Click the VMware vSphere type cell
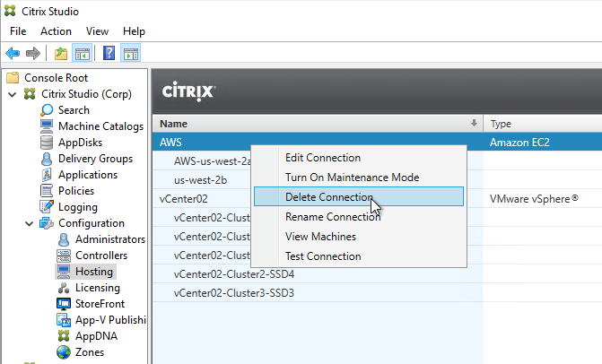This screenshot has width=602, height=364. pyautogui.click(x=534, y=199)
